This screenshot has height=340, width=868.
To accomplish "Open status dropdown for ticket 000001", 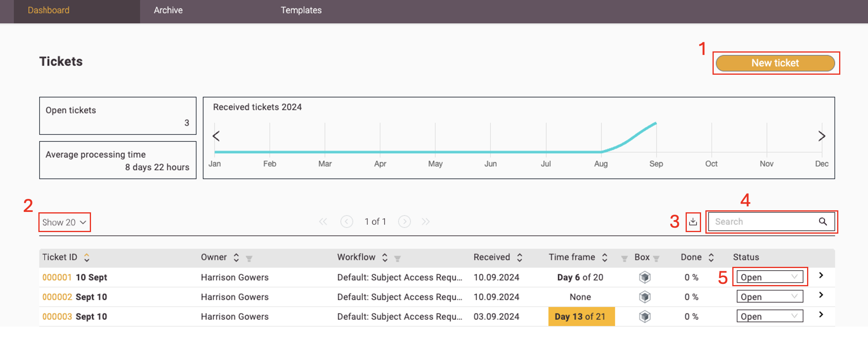I will point(769,277).
